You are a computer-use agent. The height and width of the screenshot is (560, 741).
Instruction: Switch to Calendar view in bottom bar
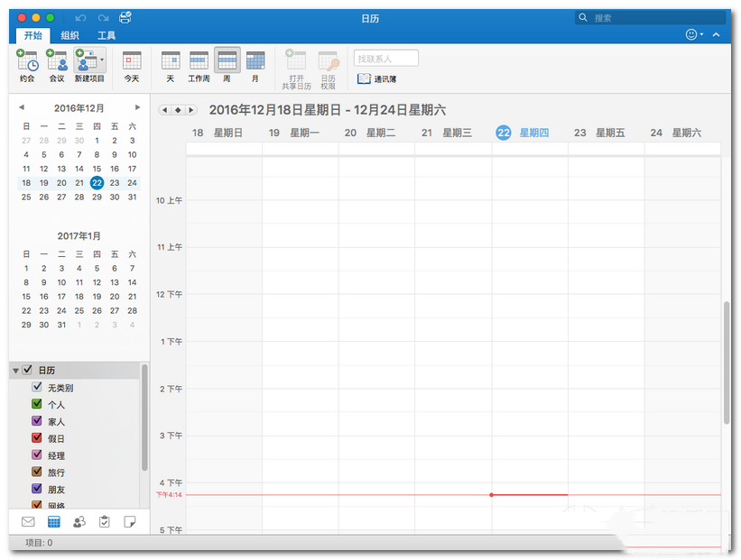(x=54, y=522)
